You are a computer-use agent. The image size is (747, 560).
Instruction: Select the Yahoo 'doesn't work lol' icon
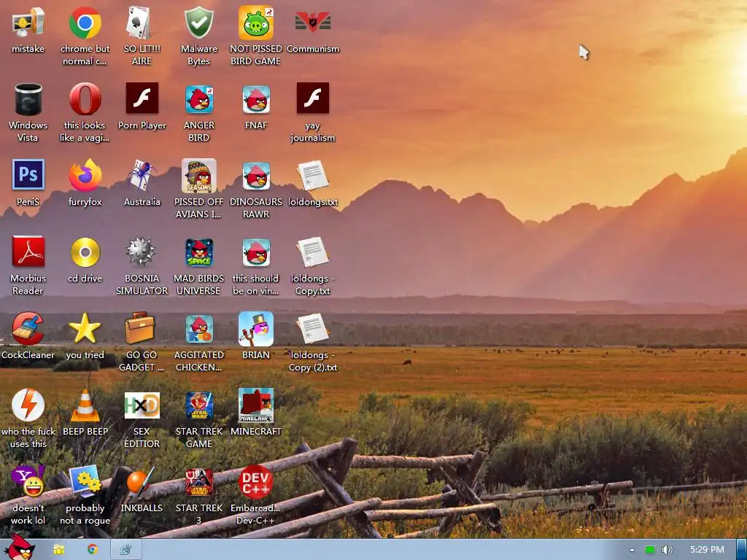[x=28, y=481]
